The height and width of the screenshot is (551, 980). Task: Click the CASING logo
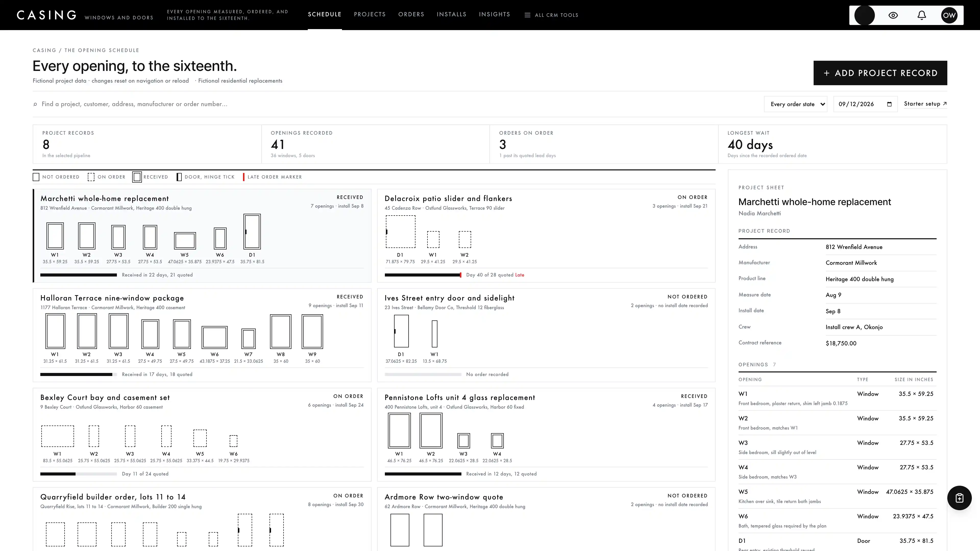46,15
